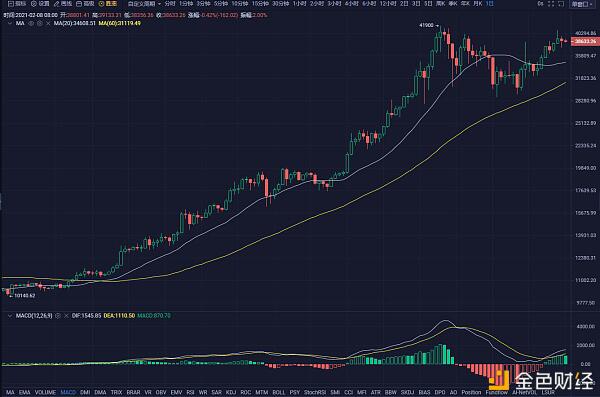Viewport: 600px width, 397px height.
Task: Select the 10分钟 timeframe
Action: pyautogui.click(x=240, y=4)
